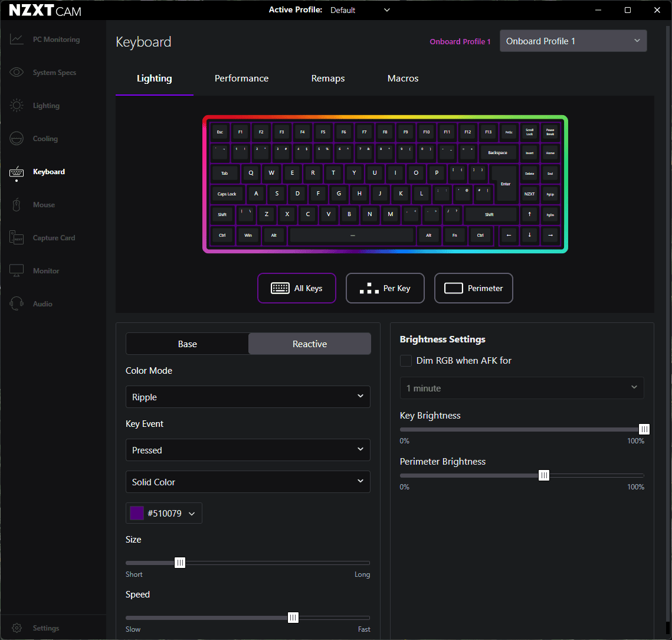672x640 pixels.
Task: Select the F13 key on keyboard preview
Action: pyautogui.click(x=488, y=132)
